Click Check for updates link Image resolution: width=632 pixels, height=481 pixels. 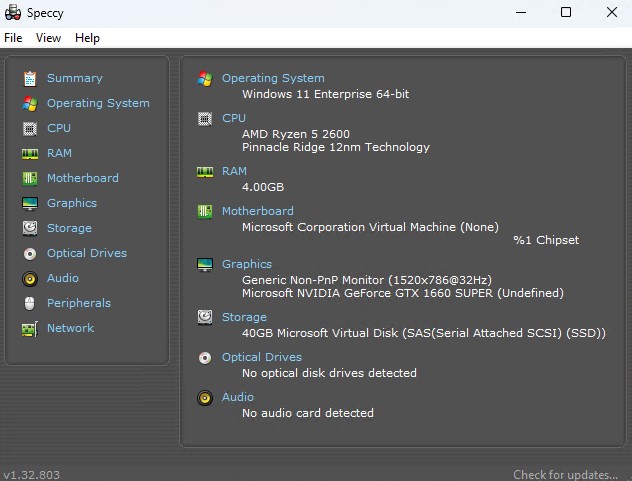(565, 475)
